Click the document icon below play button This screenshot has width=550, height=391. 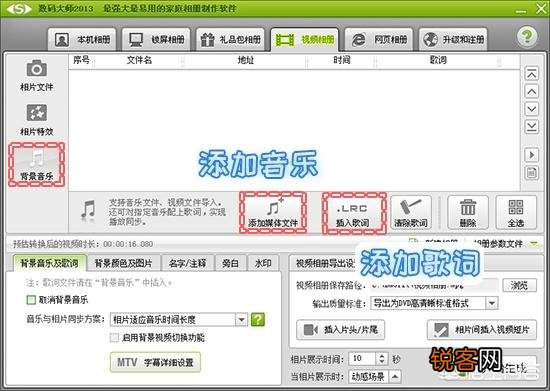coord(531,173)
